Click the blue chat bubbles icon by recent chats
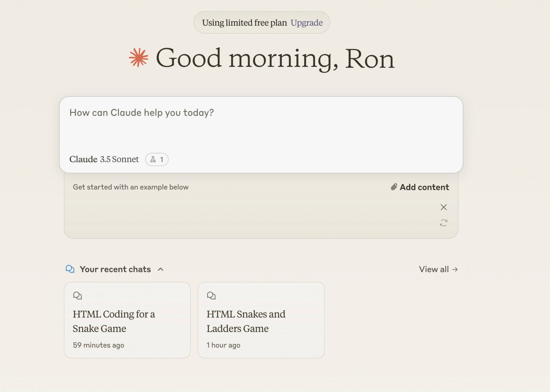This screenshot has height=392, width=550. [70, 269]
